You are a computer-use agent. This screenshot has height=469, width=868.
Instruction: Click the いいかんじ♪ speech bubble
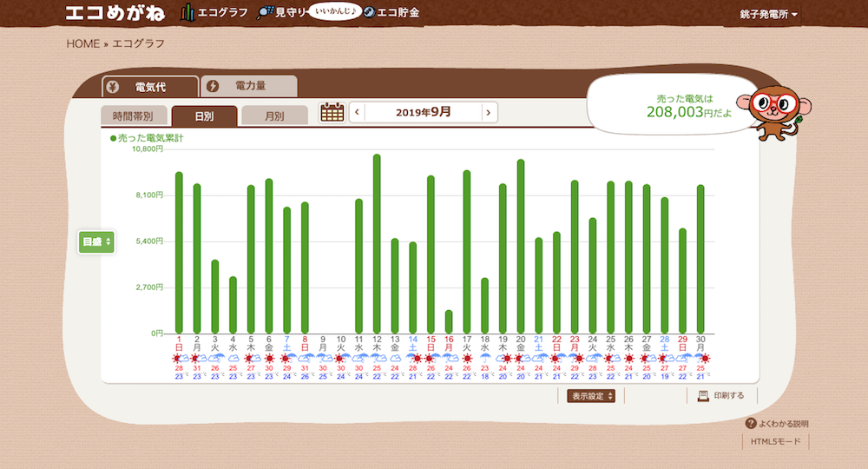pos(334,11)
